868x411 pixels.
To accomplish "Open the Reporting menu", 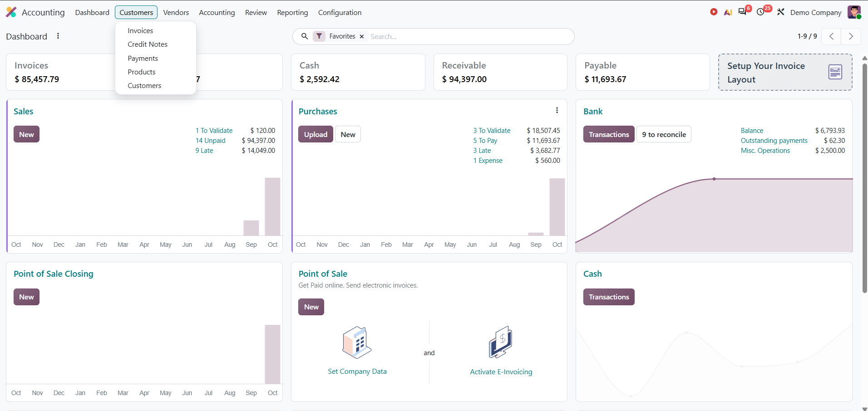I will coord(292,12).
